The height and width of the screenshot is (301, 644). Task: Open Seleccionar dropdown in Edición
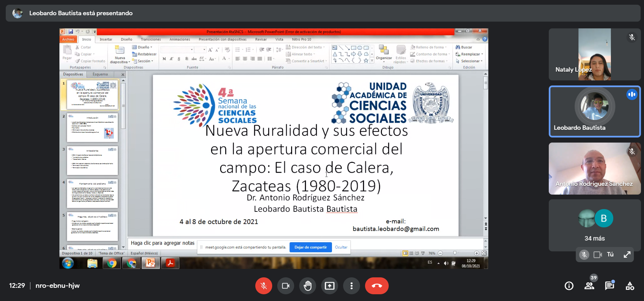469,61
